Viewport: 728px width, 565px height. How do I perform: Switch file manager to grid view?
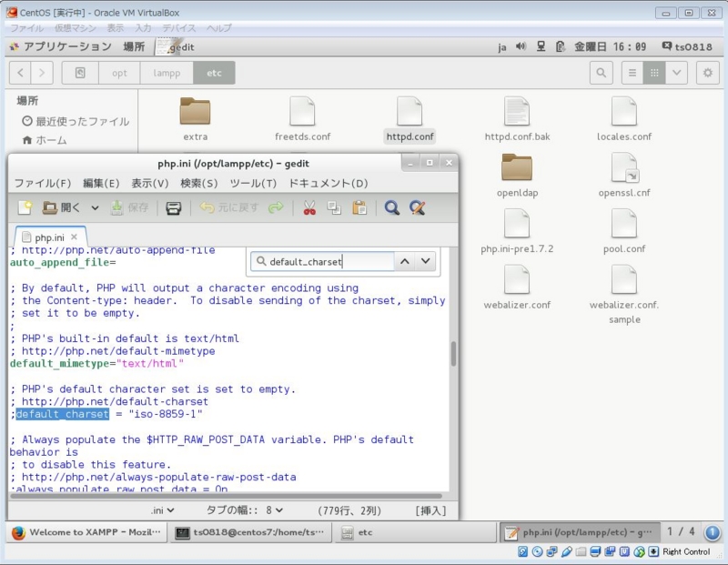coord(654,73)
